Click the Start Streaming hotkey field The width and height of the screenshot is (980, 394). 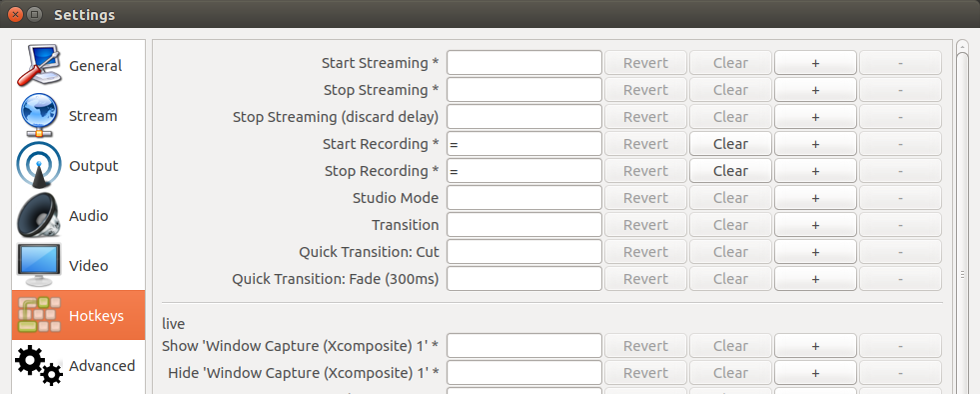point(524,63)
